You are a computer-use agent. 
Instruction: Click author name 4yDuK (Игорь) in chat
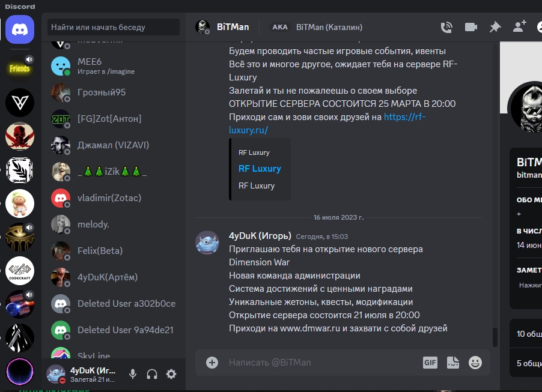click(260, 236)
